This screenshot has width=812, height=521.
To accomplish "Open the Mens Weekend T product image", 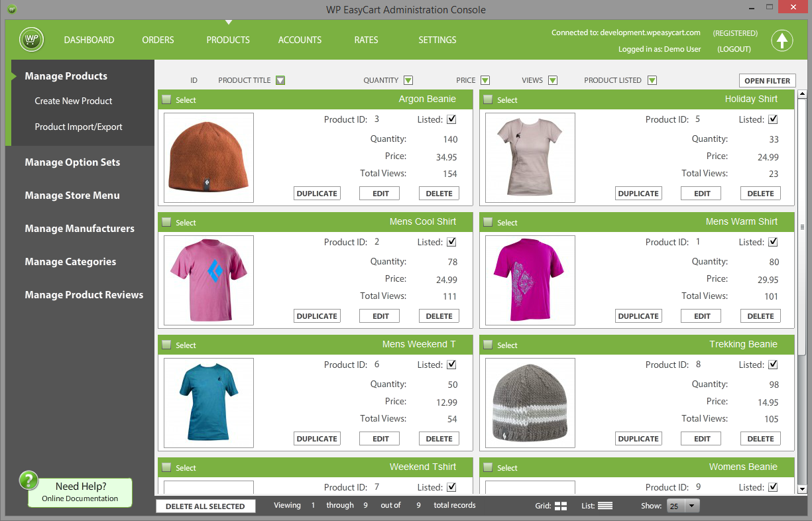I will pyautogui.click(x=209, y=403).
